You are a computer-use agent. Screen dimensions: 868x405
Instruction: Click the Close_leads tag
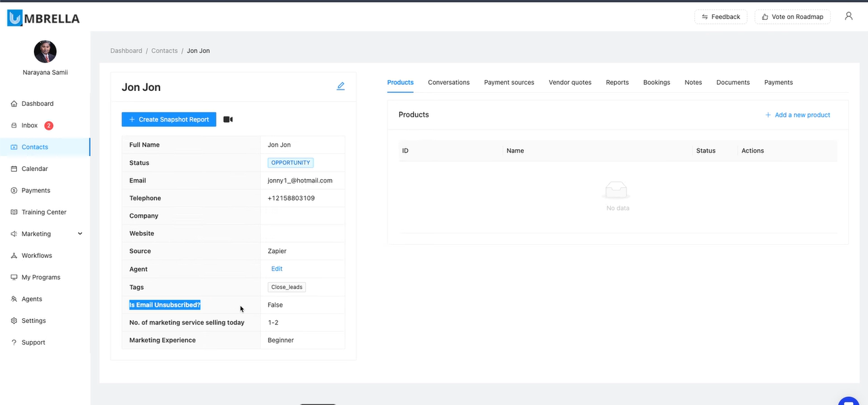click(x=287, y=287)
